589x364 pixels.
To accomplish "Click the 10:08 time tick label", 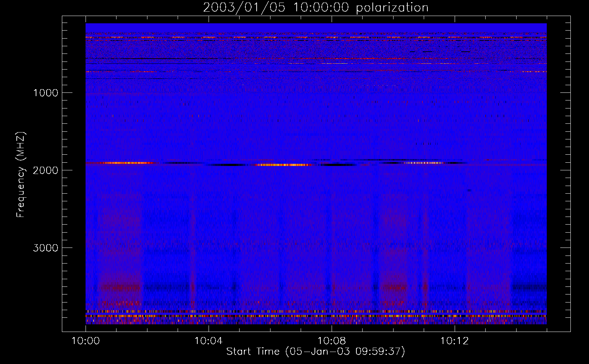I will [332, 341].
